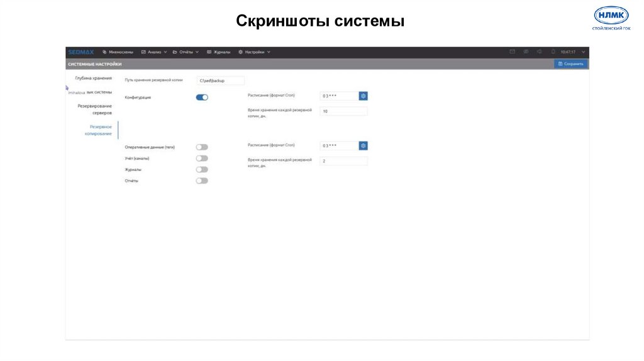Open data Cron schedule gear button

pos(363,146)
